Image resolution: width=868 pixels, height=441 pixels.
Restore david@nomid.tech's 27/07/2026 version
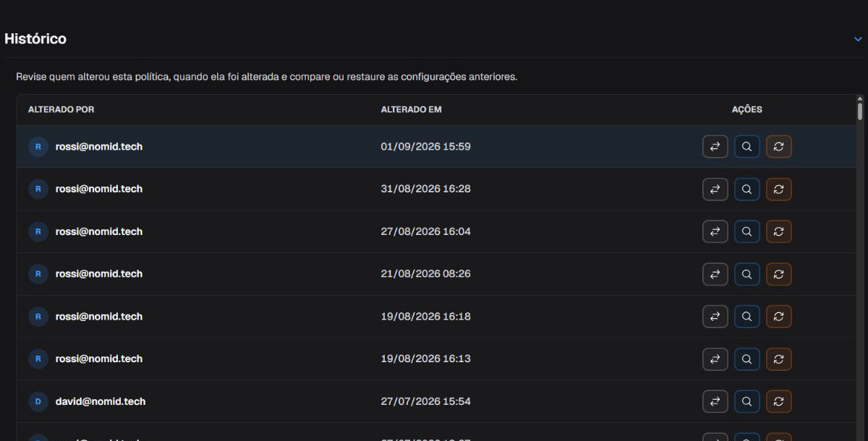click(779, 401)
